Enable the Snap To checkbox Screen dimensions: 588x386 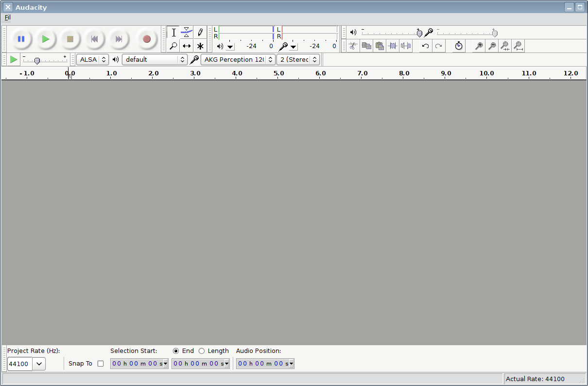pyautogui.click(x=101, y=364)
